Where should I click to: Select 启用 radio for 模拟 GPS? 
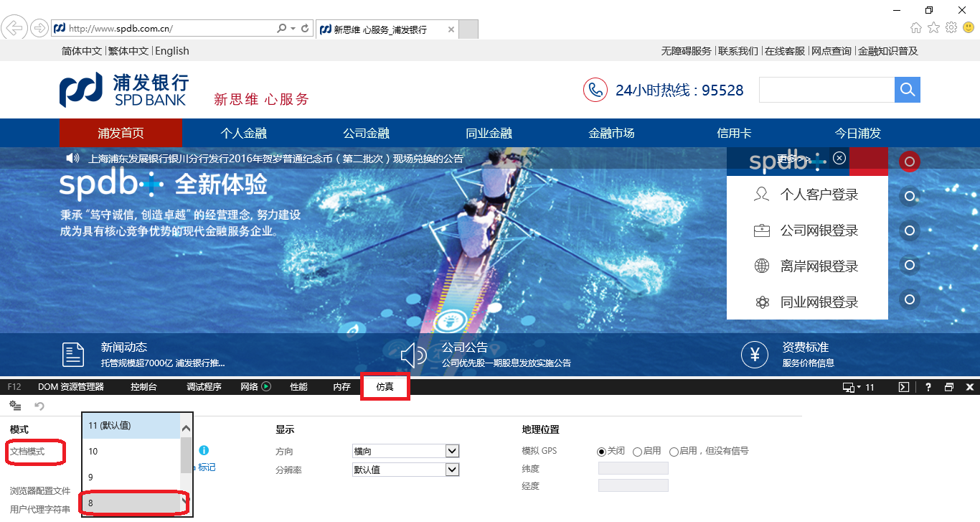coord(637,452)
